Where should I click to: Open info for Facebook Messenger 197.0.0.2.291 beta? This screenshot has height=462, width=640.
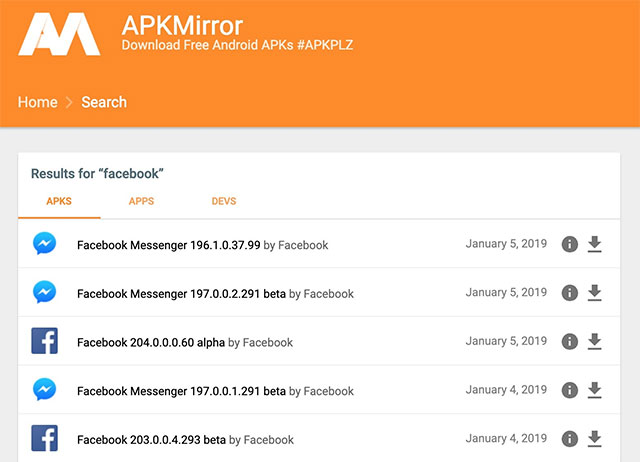point(569,293)
